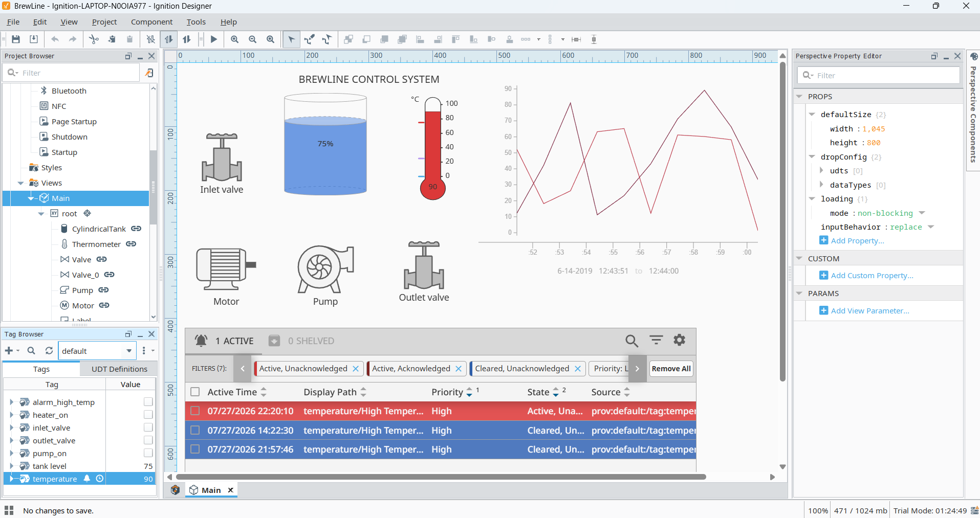Switch to the 0 SHELVED alarms tab

[x=302, y=341]
